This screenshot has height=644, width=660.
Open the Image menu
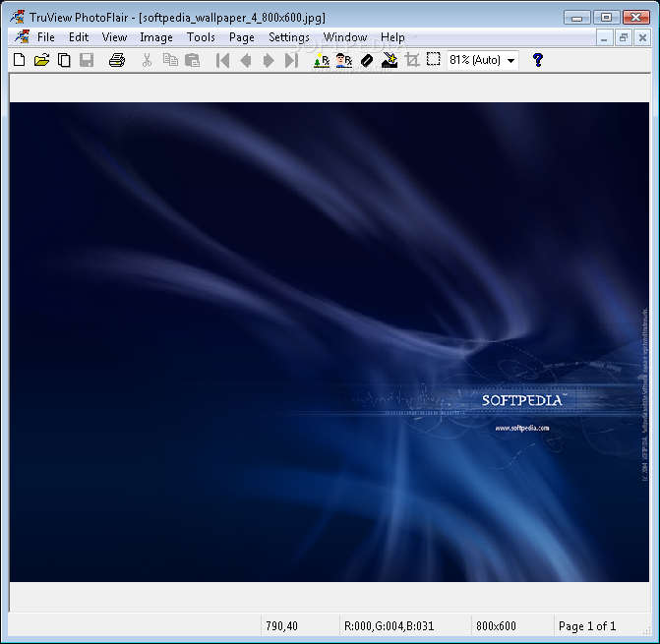pos(156,37)
